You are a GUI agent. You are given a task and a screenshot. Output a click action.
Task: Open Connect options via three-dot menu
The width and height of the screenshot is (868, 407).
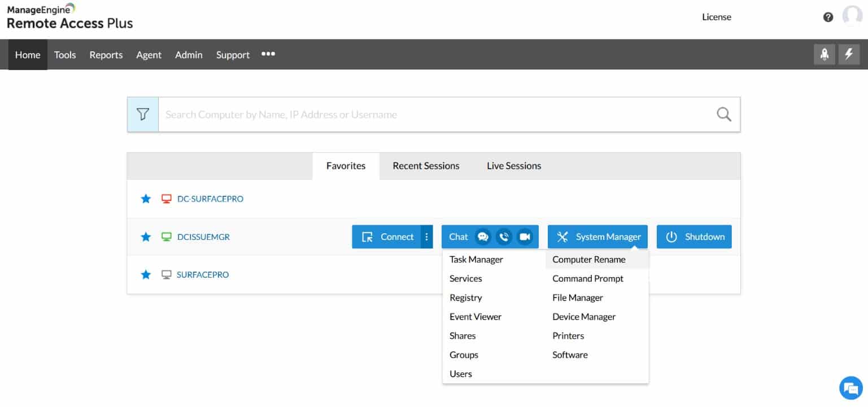pos(427,237)
